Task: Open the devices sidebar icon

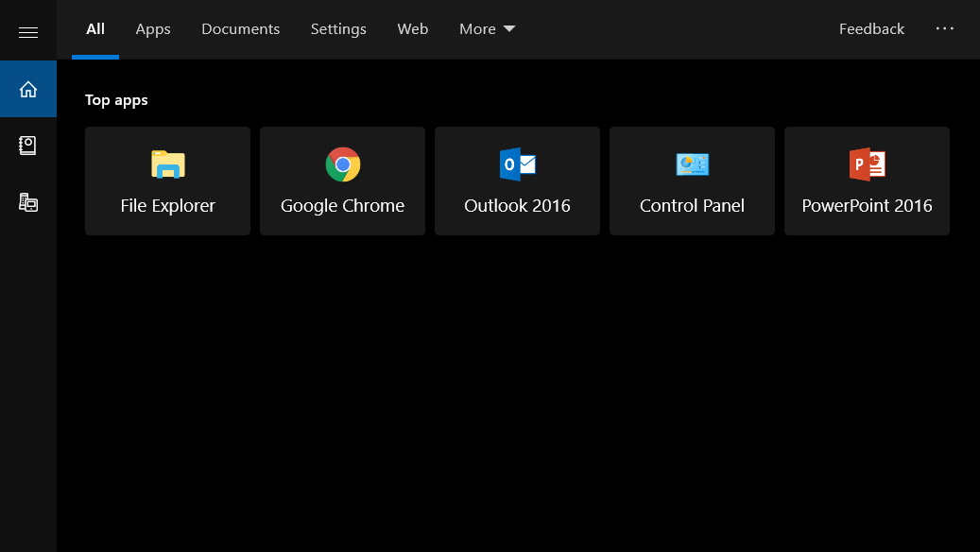Action: (x=28, y=202)
